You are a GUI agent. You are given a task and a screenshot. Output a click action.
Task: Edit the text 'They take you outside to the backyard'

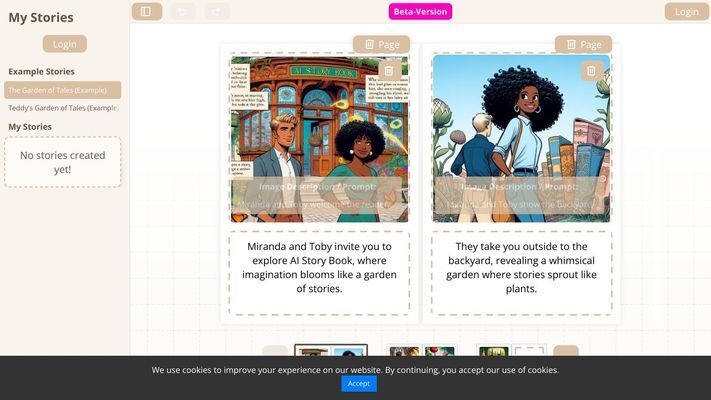click(x=521, y=273)
